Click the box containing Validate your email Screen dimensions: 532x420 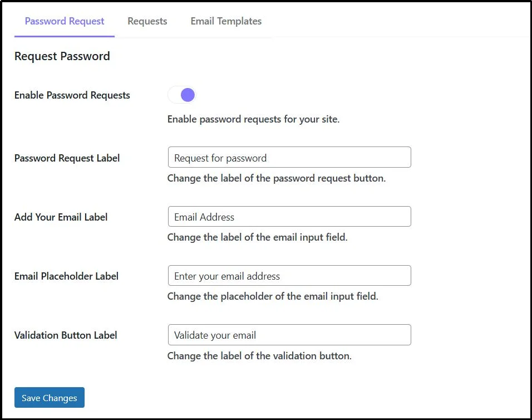coord(289,335)
